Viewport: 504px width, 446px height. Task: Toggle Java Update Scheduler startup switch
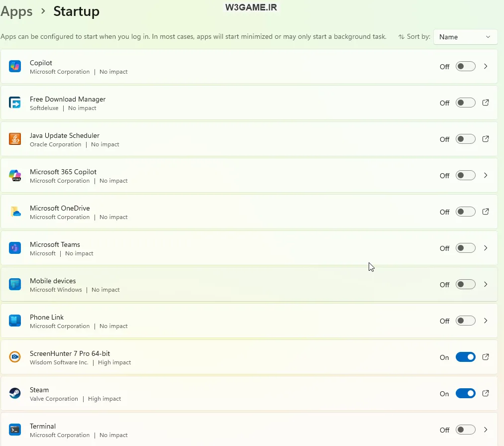coord(465,139)
